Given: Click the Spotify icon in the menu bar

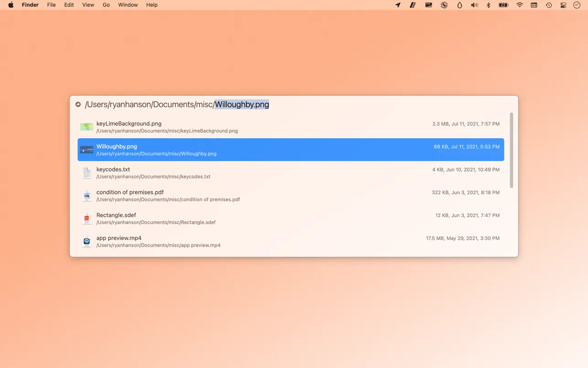Looking at the screenshot, I should click(x=444, y=5).
